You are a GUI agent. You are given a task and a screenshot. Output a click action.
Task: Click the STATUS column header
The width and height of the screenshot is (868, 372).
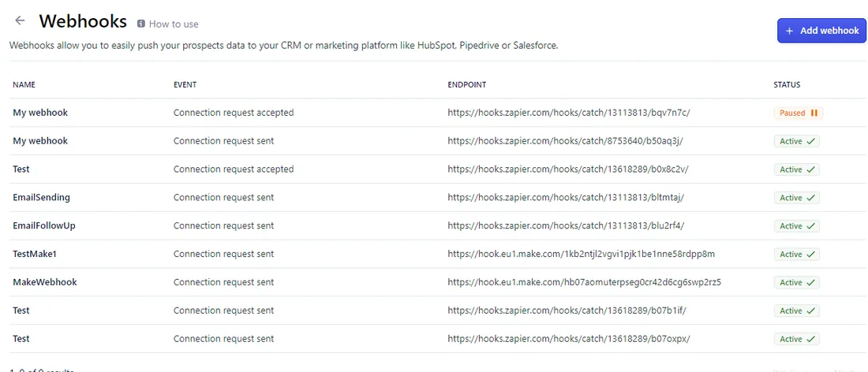click(787, 84)
